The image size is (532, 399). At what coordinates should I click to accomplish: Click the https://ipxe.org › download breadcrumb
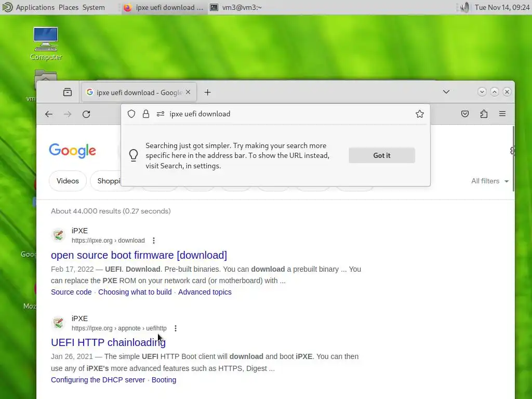coord(108,241)
